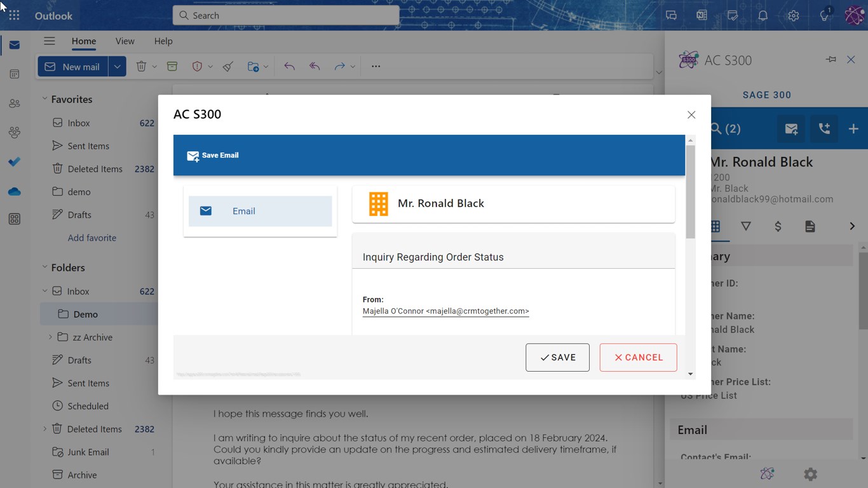
Task: Open the New mail dropdown arrow
Action: coord(117,66)
